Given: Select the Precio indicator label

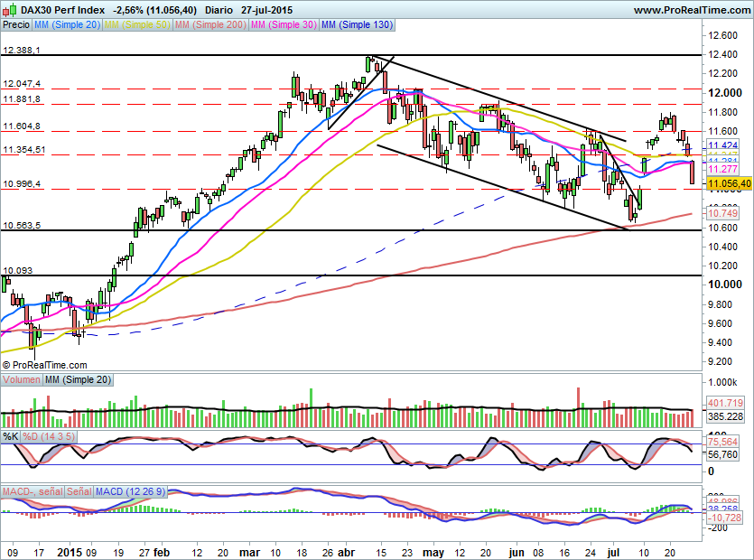Looking at the screenshot, I should (x=16, y=24).
